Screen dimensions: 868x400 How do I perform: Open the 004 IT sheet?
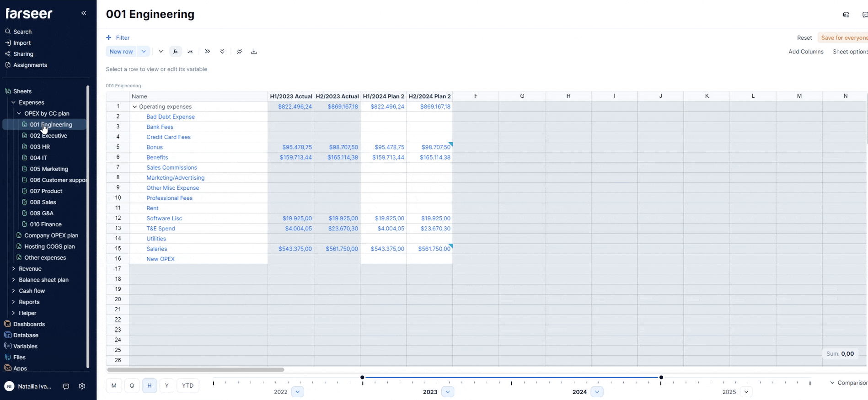point(38,158)
